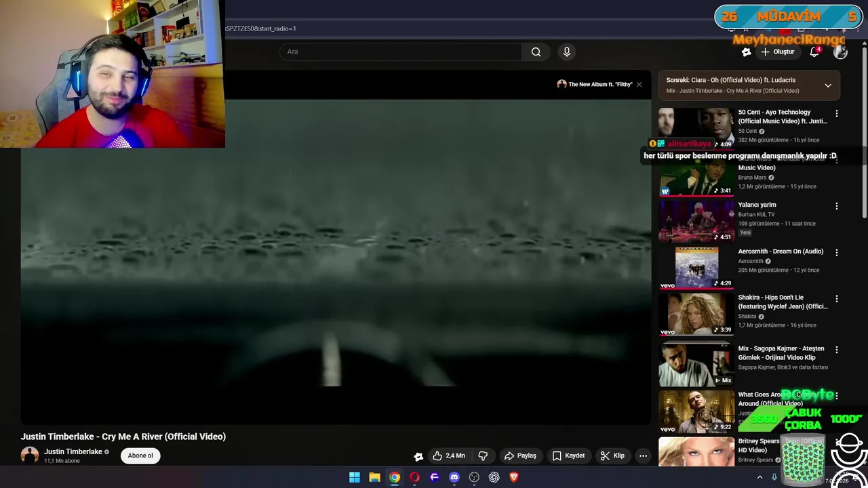Open What Goes Around video thumbnail
This screenshot has width=868, height=488.
click(x=696, y=411)
